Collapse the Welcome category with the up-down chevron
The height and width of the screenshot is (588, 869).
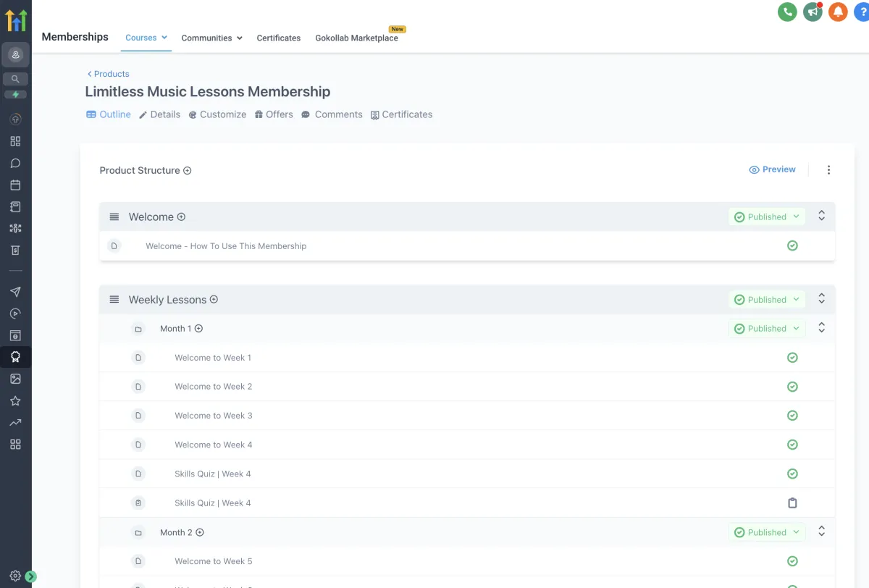tap(821, 216)
